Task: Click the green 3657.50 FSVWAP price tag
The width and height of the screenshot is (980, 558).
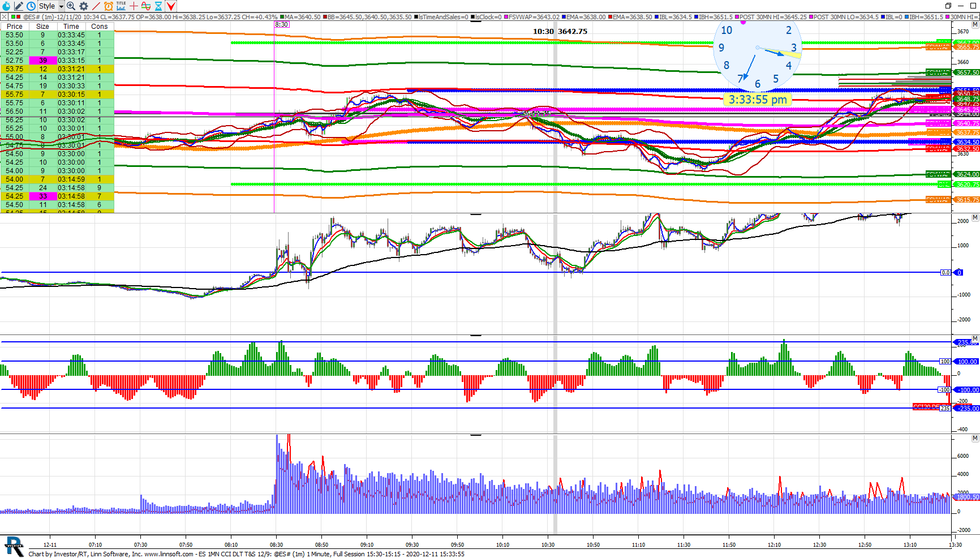Action: (967, 72)
